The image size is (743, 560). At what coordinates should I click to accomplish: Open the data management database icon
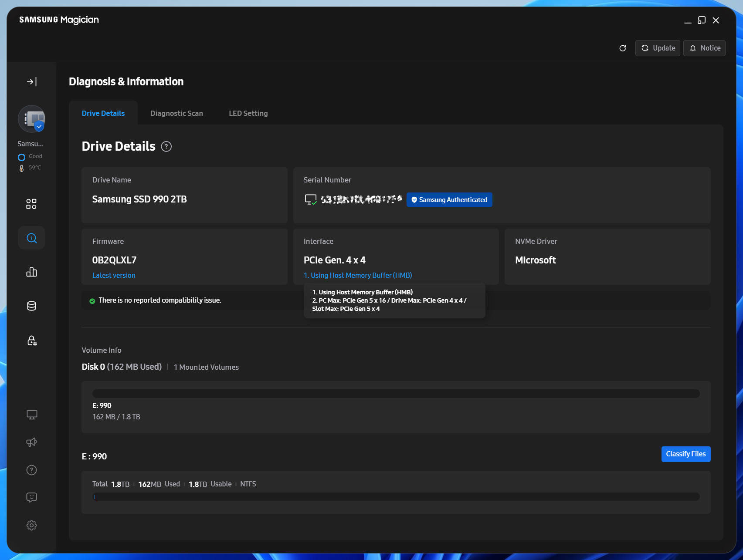31,306
